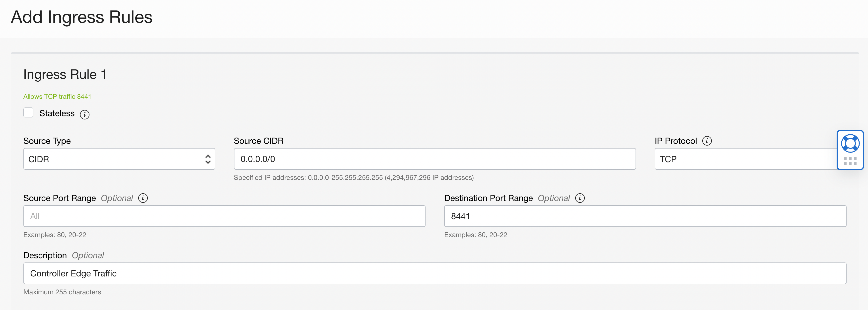Click the Add Ingress Rules page title
868x310 pixels.
click(x=81, y=17)
